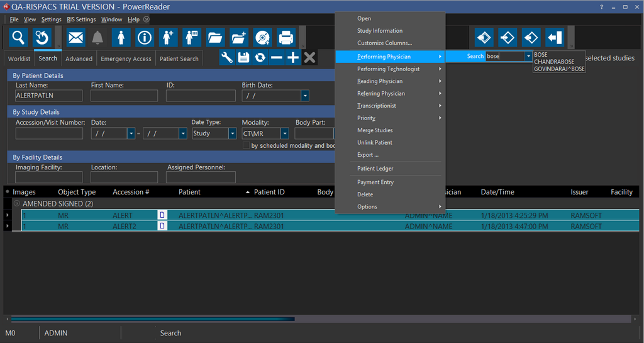Viewport: 644px width, 343px height.
Task: Switch to the Emergency Access tab
Action: 126,59
